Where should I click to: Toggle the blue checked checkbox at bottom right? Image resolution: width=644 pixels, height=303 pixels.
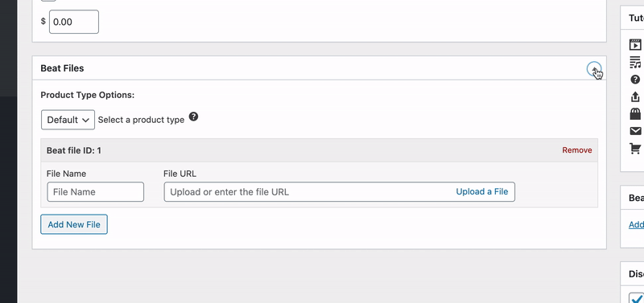637,297
